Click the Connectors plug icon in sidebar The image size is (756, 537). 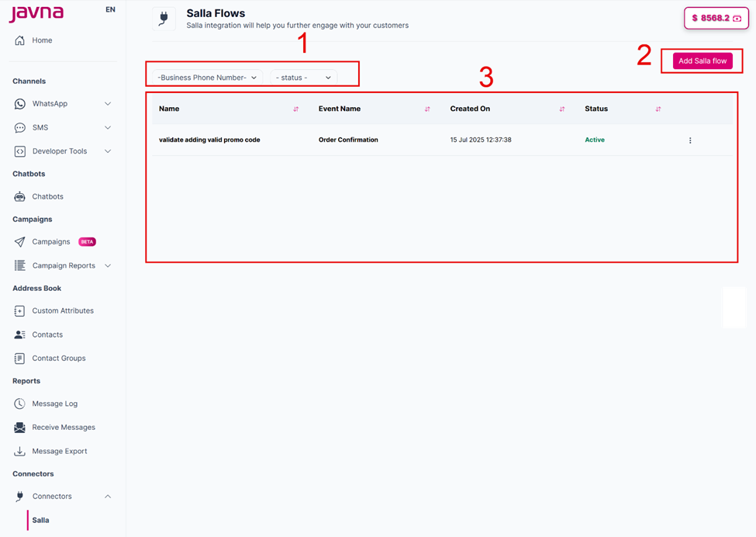coord(19,497)
